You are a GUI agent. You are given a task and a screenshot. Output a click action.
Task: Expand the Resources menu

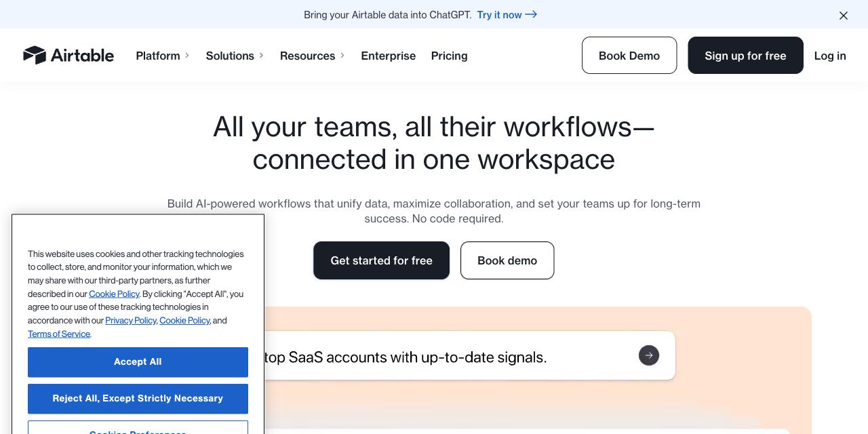[x=312, y=56]
